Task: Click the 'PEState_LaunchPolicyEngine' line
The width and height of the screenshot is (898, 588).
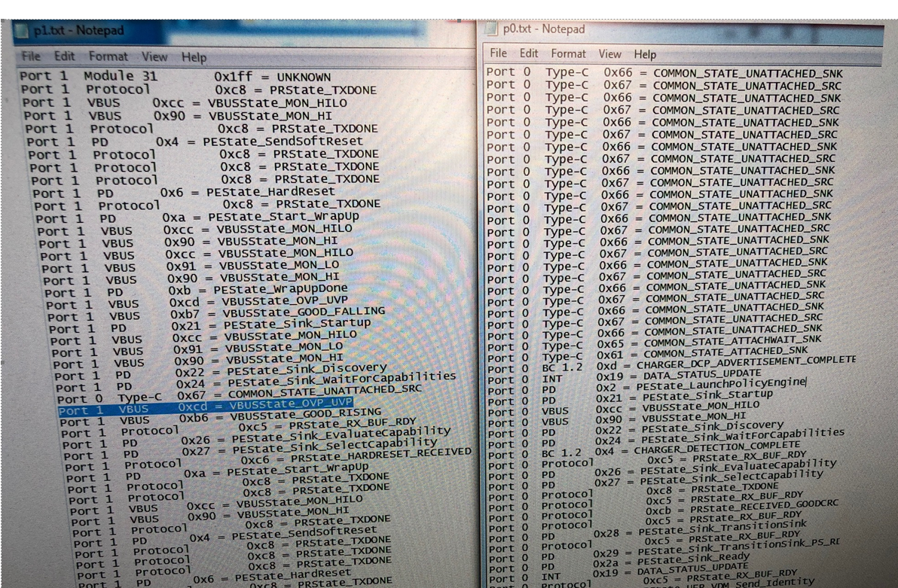Action: tap(646, 385)
